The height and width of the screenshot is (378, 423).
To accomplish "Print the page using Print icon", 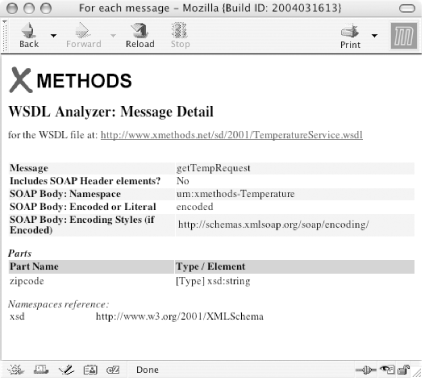I will (350, 36).
